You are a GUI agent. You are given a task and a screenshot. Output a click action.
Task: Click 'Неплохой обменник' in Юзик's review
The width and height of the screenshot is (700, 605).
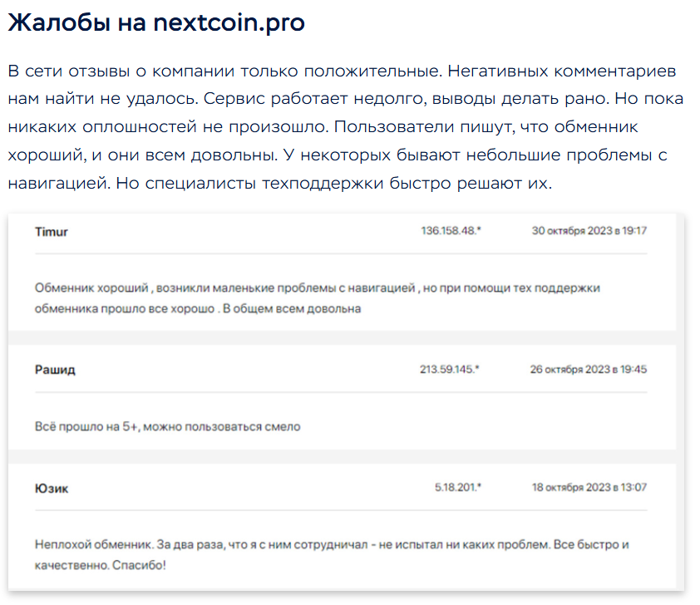click(91, 545)
